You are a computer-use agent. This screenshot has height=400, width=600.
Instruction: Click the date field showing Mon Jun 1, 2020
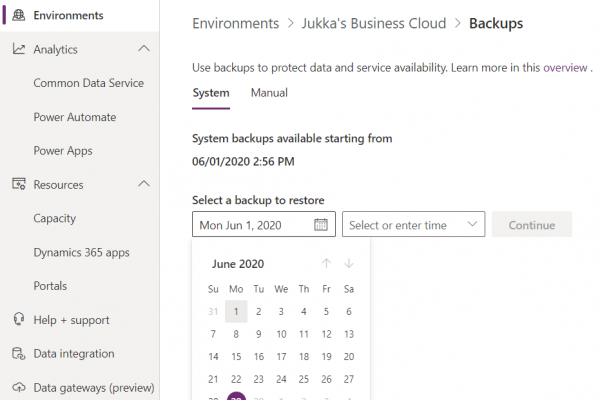coord(264,224)
